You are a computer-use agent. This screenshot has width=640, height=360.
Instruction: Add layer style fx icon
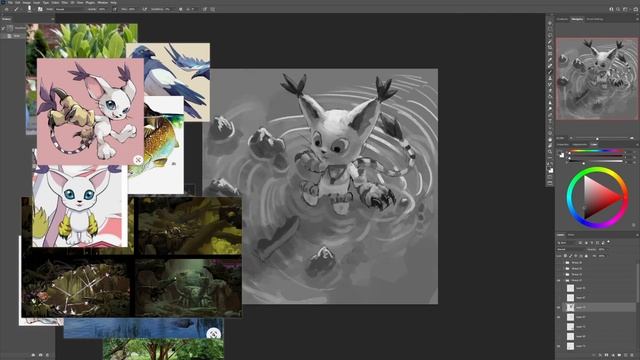coord(600,355)
